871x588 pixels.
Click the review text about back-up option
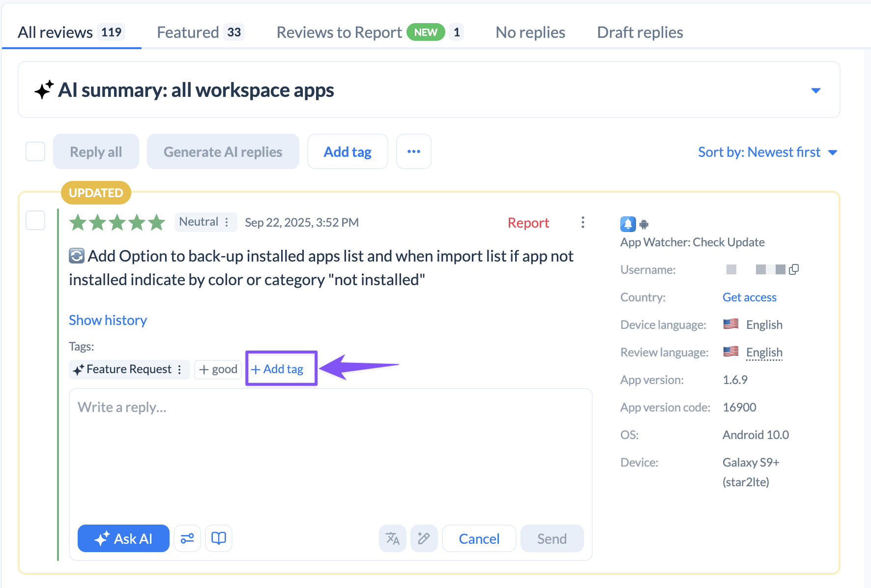coord(321,268)
